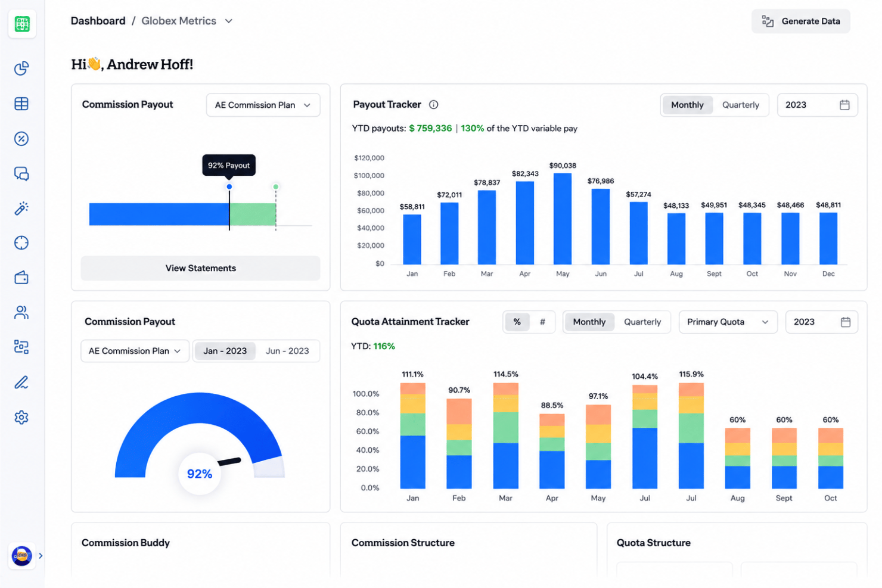
Task: Open the wallet sidebar icon
Action: coord(21,278)
